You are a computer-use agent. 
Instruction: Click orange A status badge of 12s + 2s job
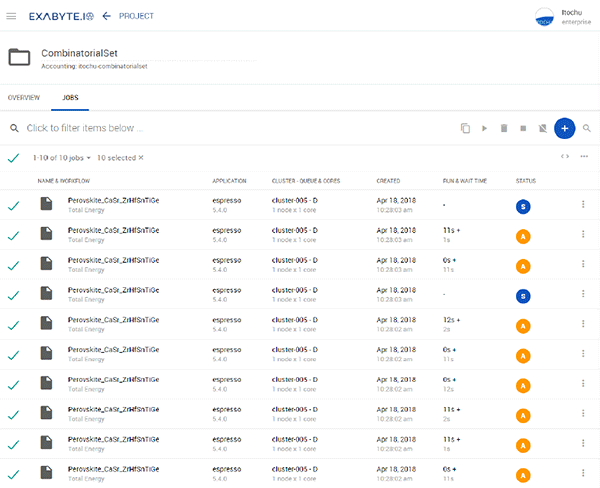coord(523,326)
